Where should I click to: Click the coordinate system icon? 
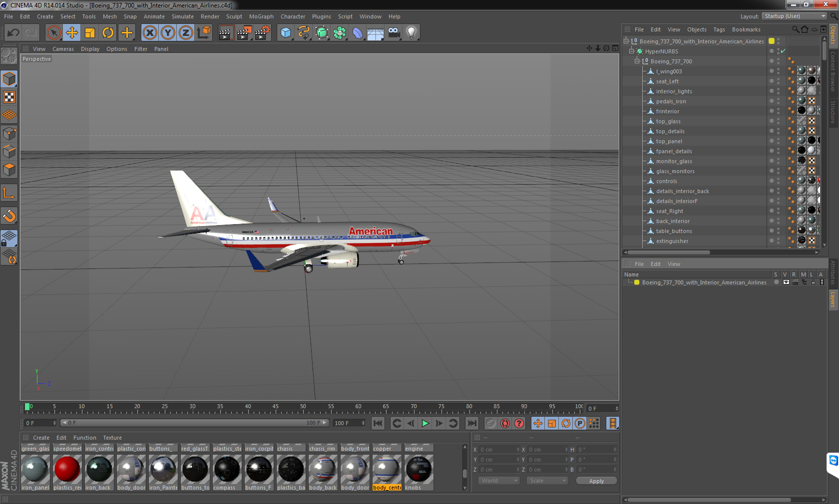pos(204,33)
